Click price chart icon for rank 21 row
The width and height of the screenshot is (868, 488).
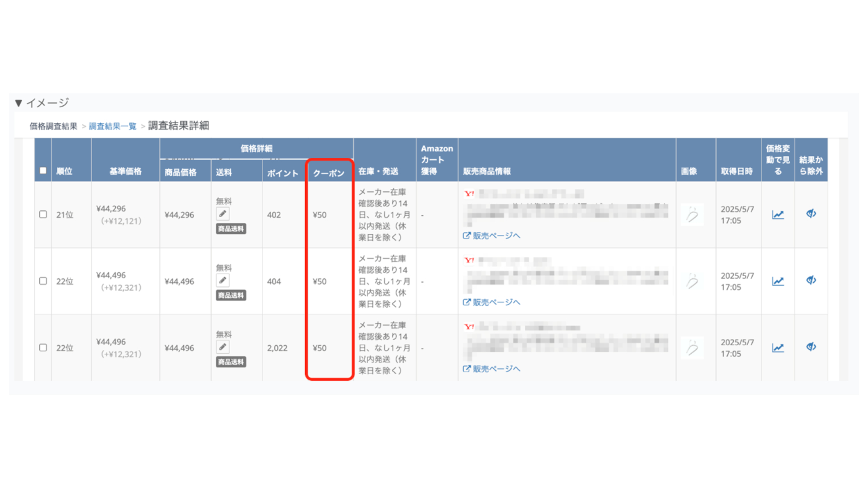click(x=778, y=215)
